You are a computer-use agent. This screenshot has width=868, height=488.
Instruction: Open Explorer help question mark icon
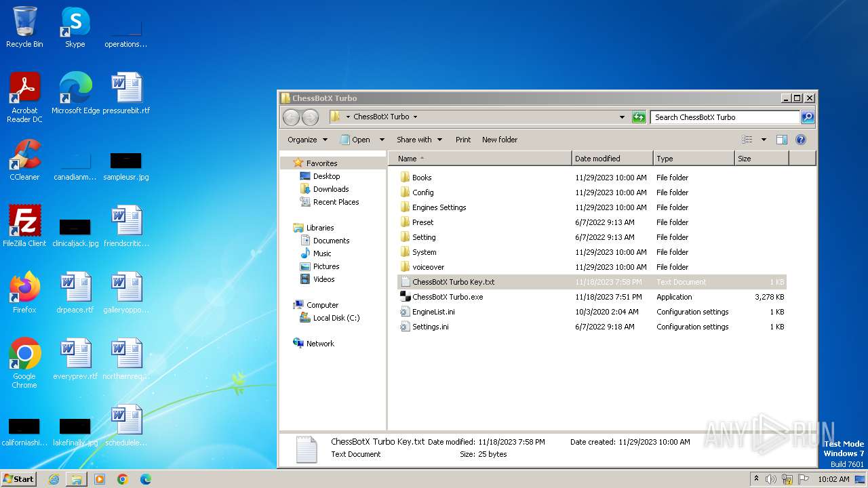pyautogui.click(x=801, y=140)
